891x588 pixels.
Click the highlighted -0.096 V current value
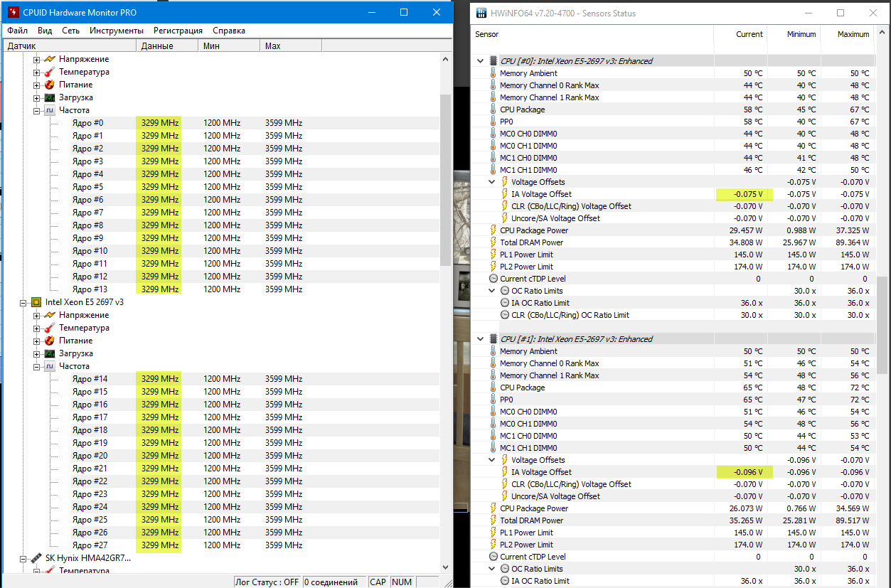pyautogui.click(x=744, y=472)
